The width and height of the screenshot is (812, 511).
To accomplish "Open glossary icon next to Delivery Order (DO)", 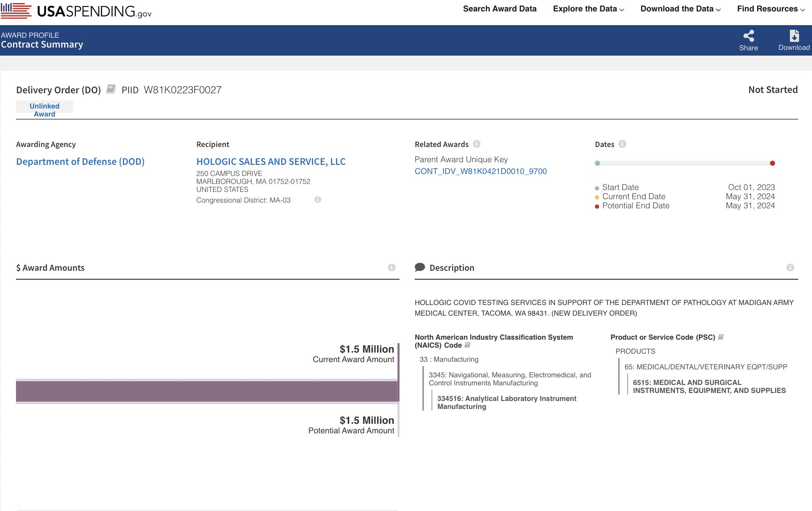I will pyautogui.click(x=111, y=89).
